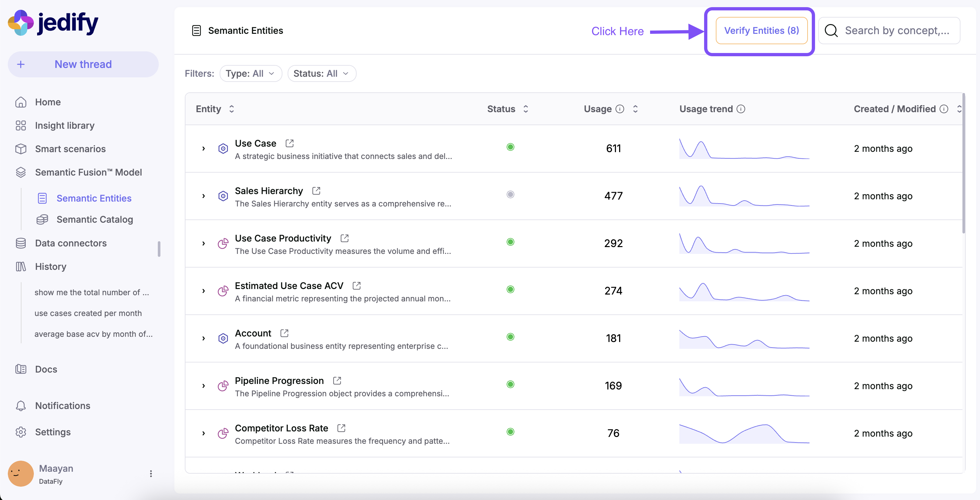Image resolution: width=980 pixels, height=500 pixels.
Task: Click the search magnifier icon
Action: 831,31
